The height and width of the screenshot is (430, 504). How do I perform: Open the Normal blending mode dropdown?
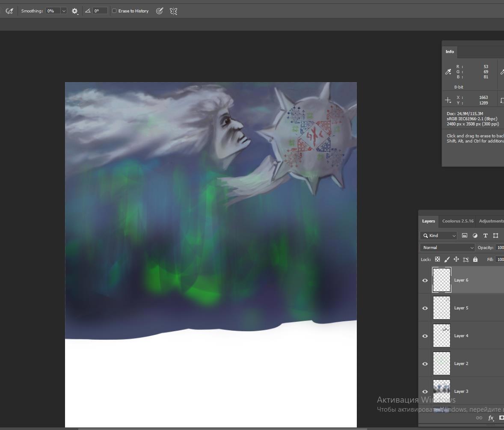click(447, 248)
